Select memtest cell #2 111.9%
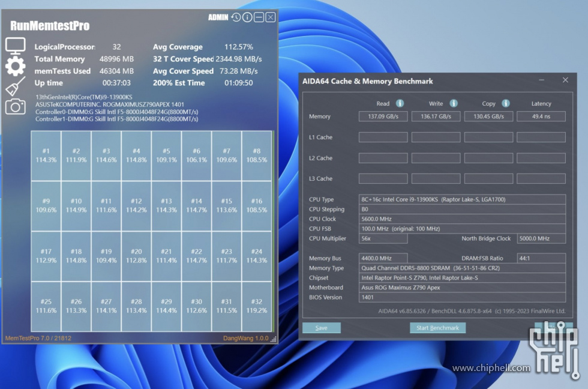This screenshot has width=588, height=389. click(x=76, y=155)
